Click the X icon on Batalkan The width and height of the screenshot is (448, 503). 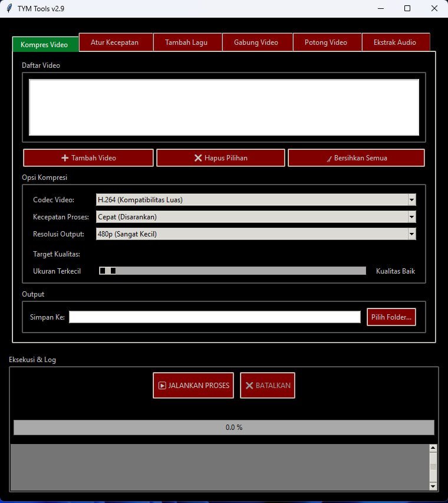tap(249, 386)
